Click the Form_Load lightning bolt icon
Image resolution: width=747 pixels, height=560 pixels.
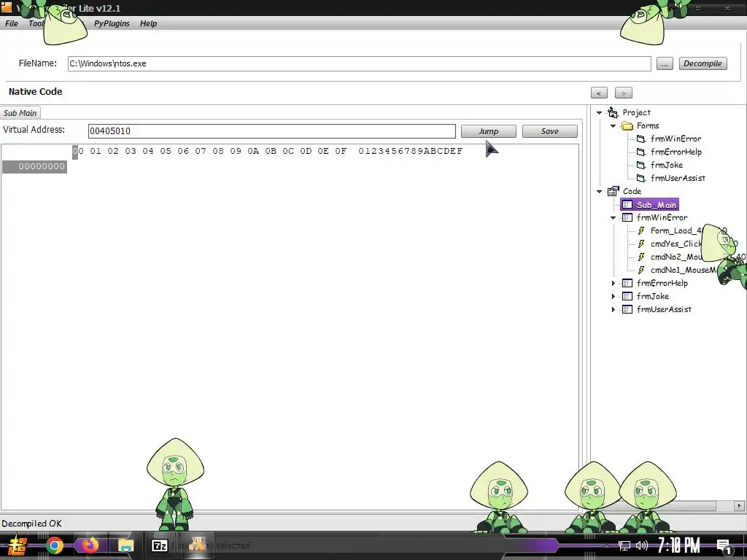pyautogui.click(x=641, y=231)
